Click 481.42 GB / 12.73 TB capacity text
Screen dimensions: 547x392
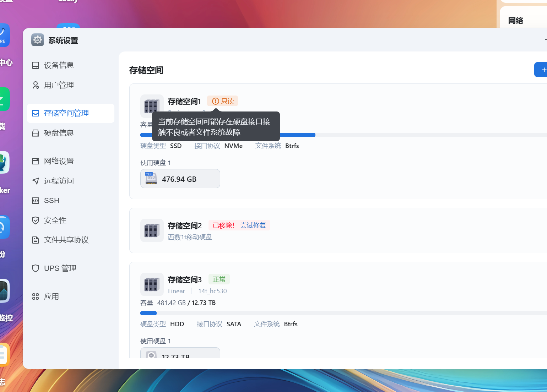click(x=186, y=303)
